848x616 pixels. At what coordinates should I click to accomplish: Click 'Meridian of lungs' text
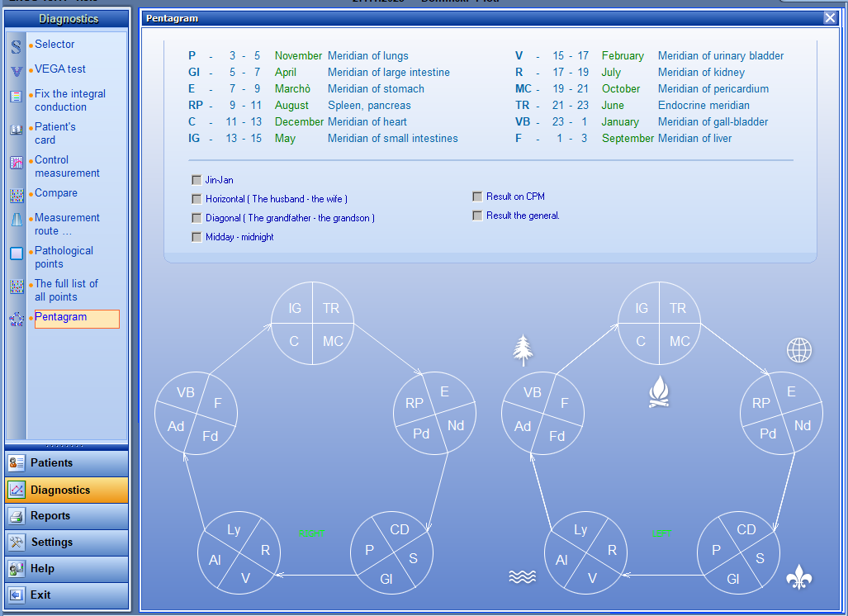pos(367,55)
